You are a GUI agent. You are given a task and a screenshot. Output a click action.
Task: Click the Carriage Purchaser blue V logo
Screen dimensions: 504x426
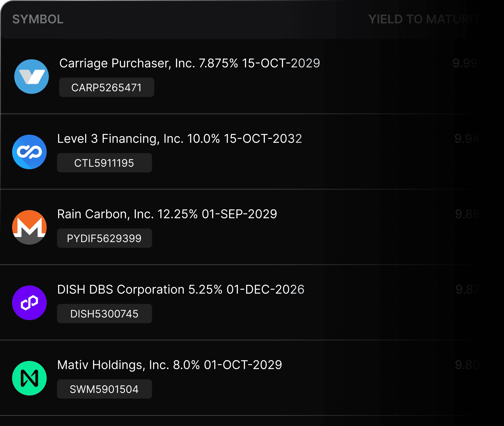pyautogui.click(x=32, y=76)
